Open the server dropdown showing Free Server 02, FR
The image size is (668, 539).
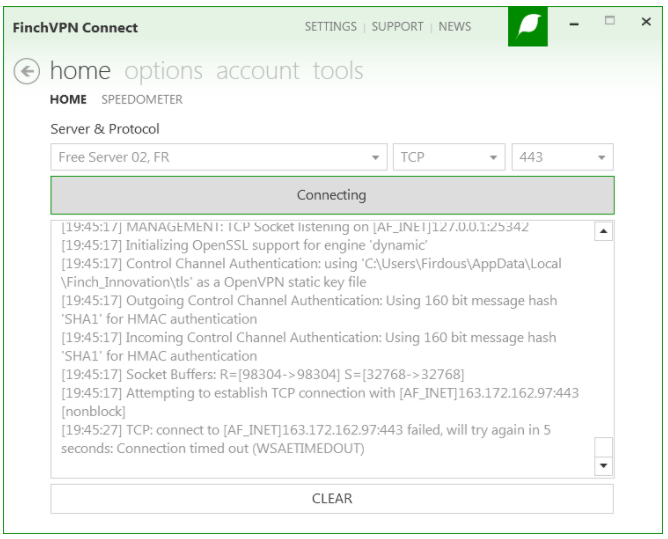tap(219, 157)
